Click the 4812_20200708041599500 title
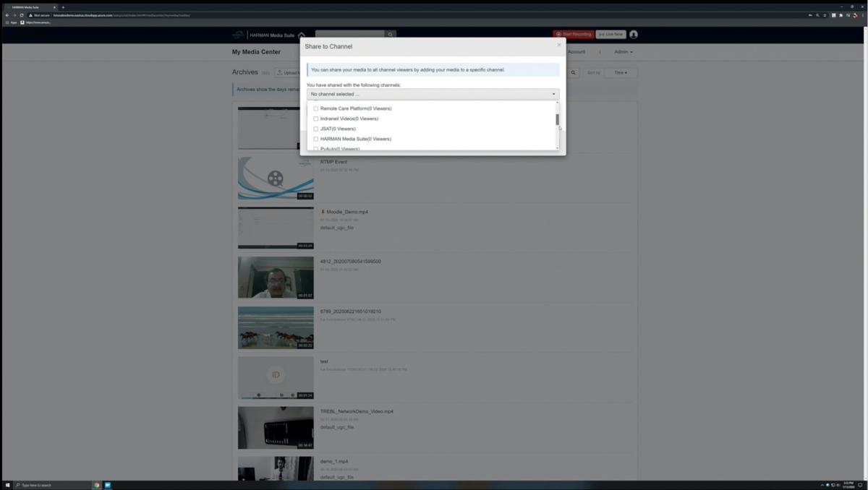The image size is (868, 490). click(x=351, y=262)
